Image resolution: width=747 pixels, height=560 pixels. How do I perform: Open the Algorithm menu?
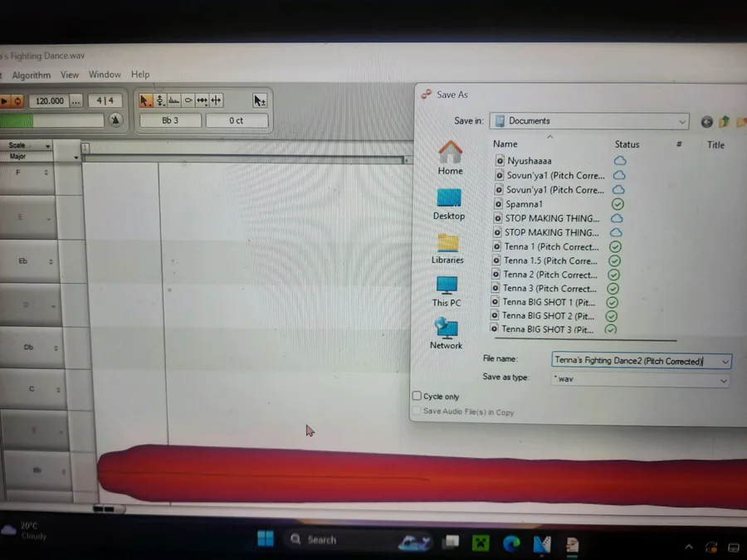(32, 75)
